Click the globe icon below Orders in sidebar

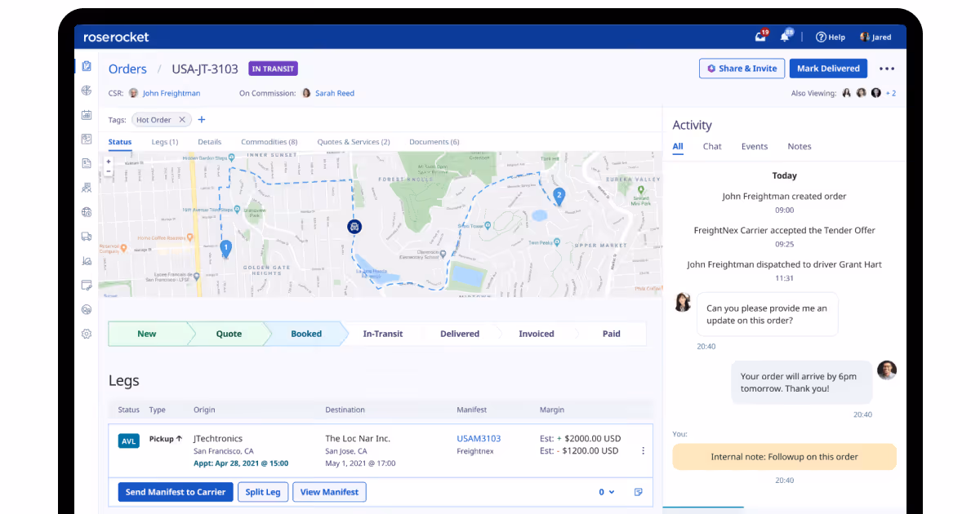pyautogui.click(x=87, y=91)
